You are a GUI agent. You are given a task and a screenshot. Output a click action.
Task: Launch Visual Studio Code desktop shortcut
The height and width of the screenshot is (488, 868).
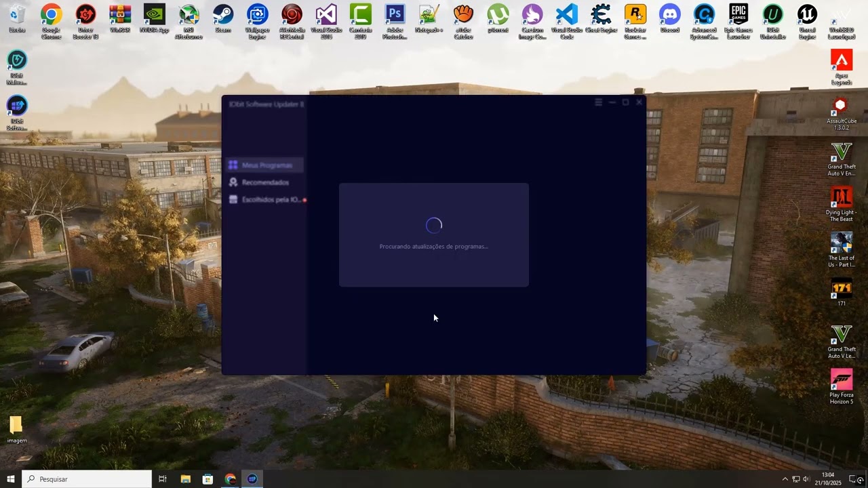click(567, 22)
